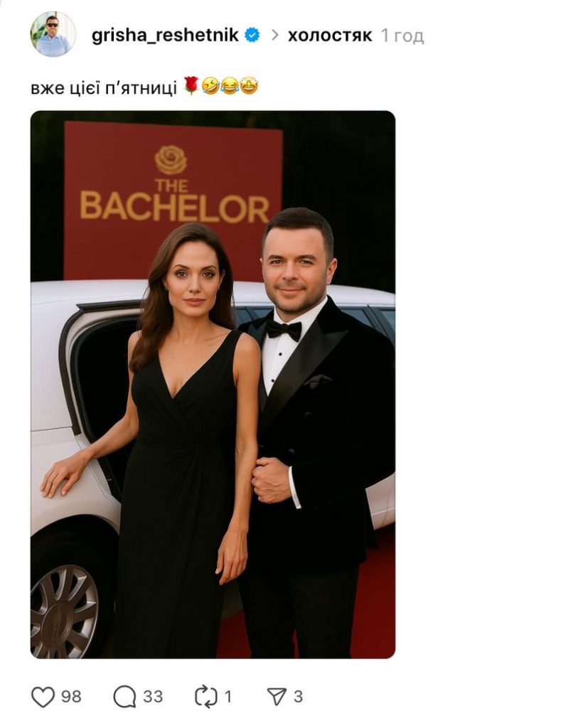This screenshot has width=561, height=728.
Task: Open the Bachelor limousine photo full size
Action: tap(213, 385)
